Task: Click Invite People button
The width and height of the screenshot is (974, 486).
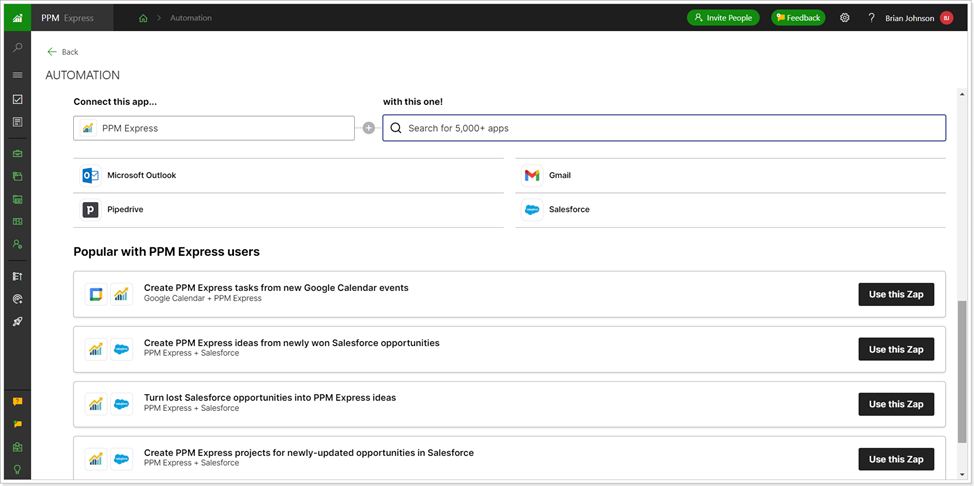Action: [723, 18]
